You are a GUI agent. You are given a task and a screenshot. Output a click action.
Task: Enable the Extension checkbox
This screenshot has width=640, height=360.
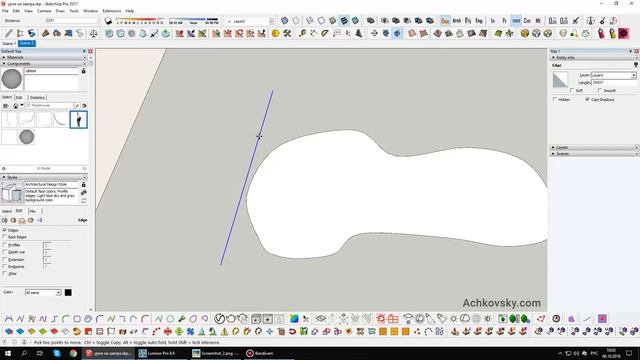tap(5, 259)
